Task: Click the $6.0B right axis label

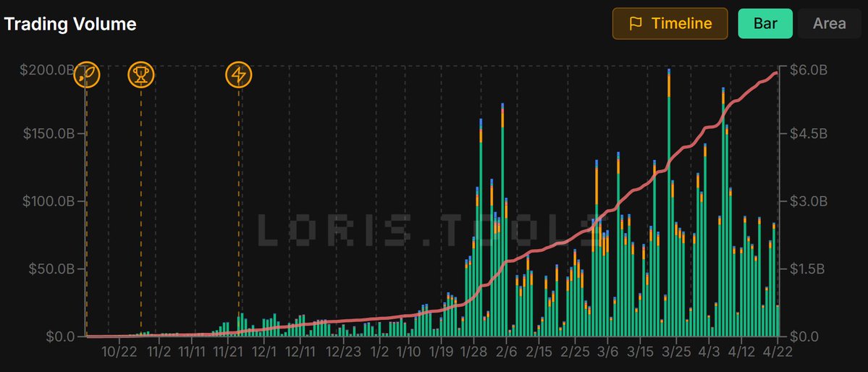Action: point(805,70)
